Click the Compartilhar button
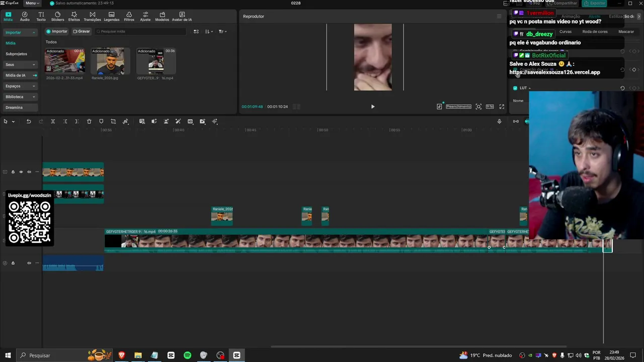Screen dimensions: 644x362 [561, 3]
